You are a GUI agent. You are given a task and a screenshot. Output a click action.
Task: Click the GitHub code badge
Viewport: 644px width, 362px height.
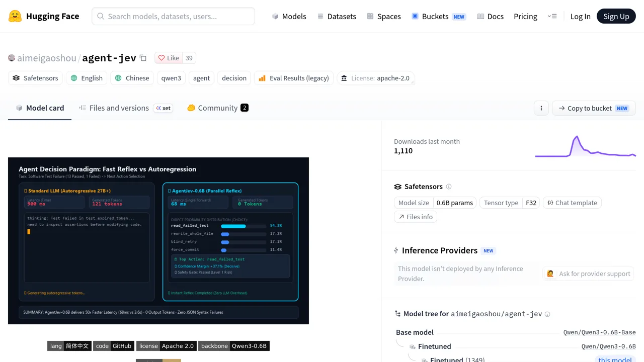[113, 346]
